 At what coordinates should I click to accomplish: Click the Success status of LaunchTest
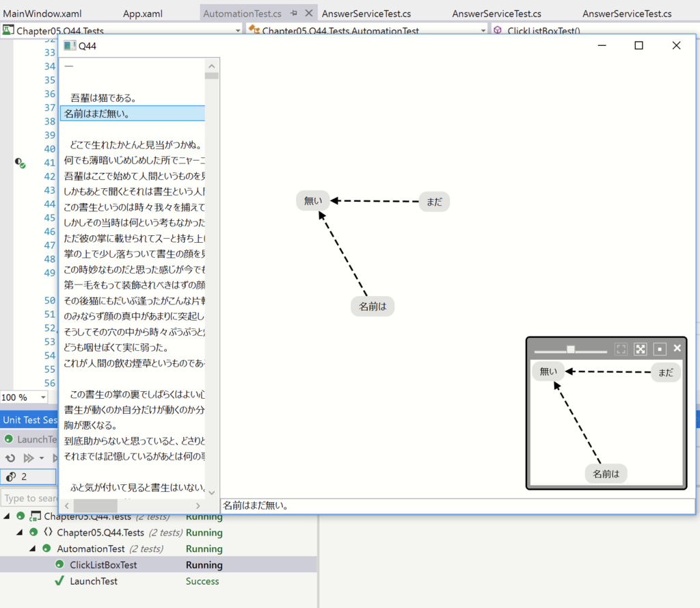(202, 581)
